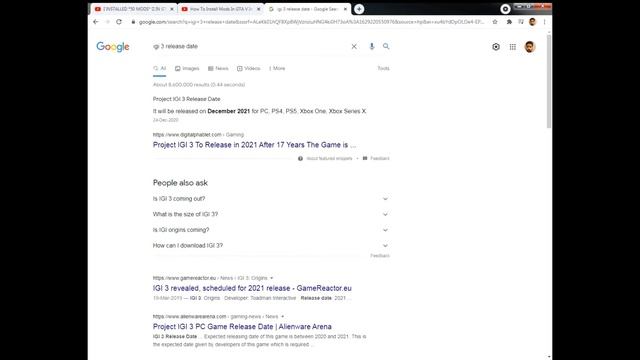Open 'Project IGI 3 To Release in 2021' link
Viewport: 640px width, 360px height.
[x=254, y=145]
